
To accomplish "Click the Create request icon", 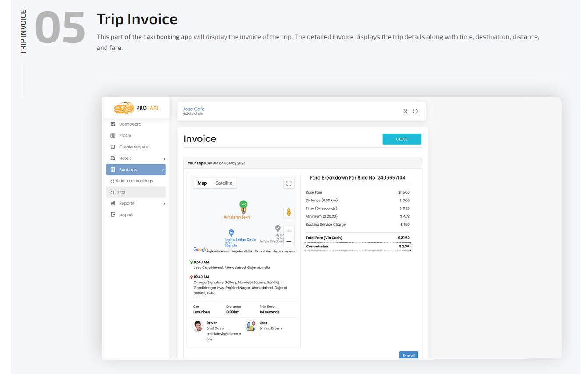I will (113, 147).
